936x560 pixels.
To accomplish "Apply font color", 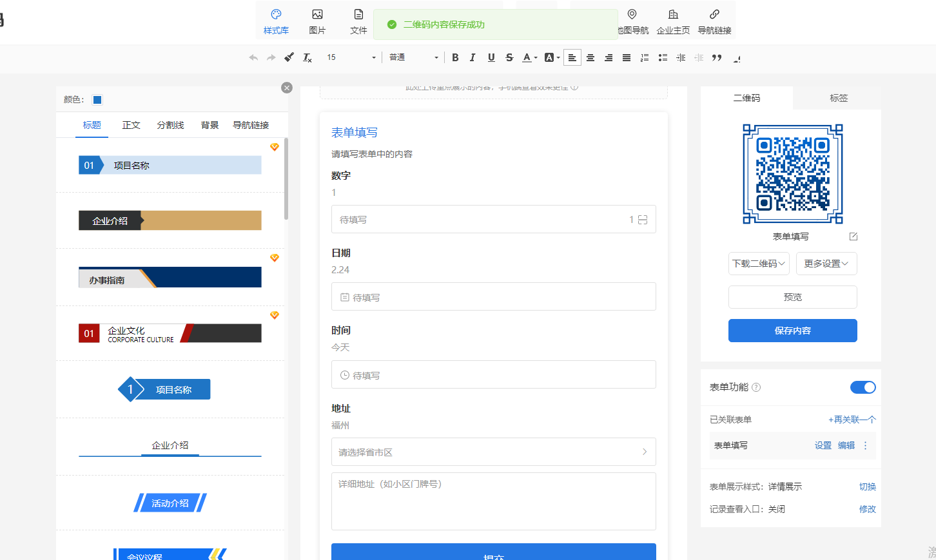I will [x=527, y=57].
